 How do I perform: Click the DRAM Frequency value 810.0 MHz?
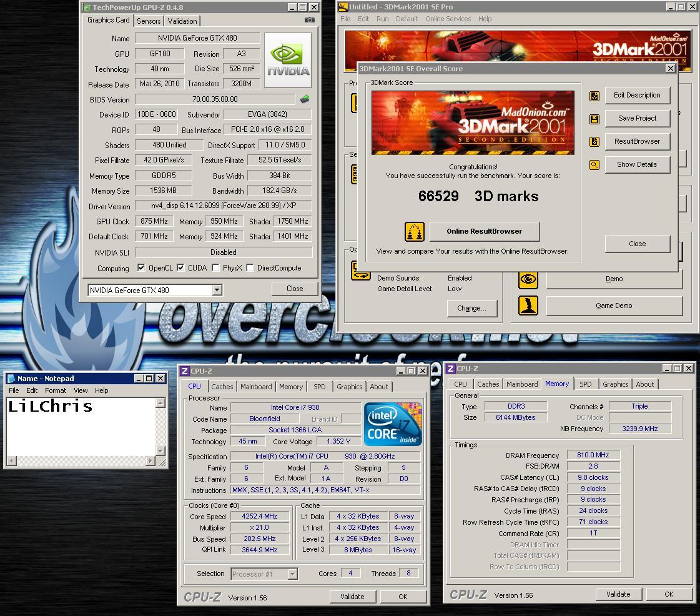[x=593, y=455]
